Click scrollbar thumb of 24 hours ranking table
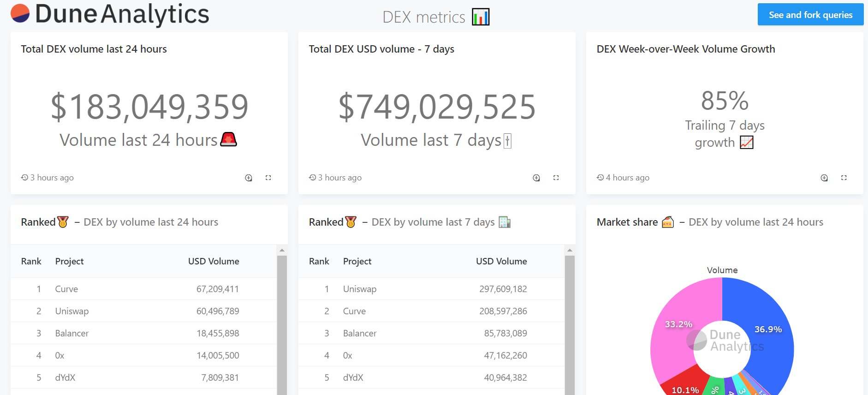This screenshot has width=868, height=395. (282, 325)
